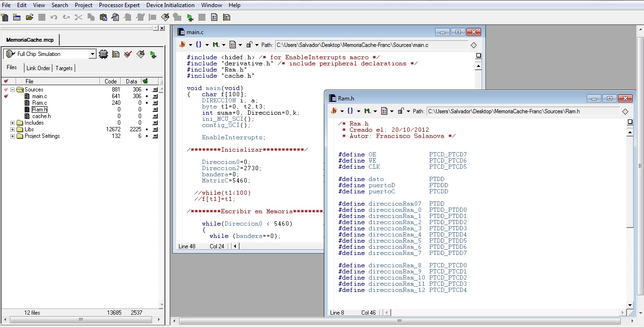Click the Paste clipboard icon in toolbar

tap(103, 17)
